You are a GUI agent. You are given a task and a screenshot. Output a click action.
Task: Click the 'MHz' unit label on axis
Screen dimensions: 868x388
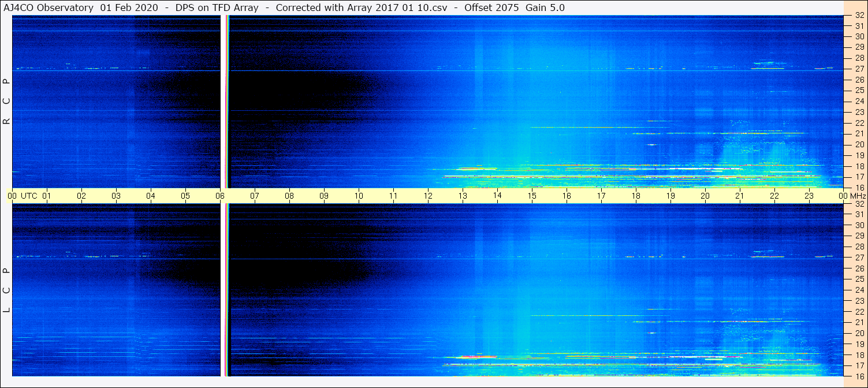pyautogui.click(x=858, y=196)
